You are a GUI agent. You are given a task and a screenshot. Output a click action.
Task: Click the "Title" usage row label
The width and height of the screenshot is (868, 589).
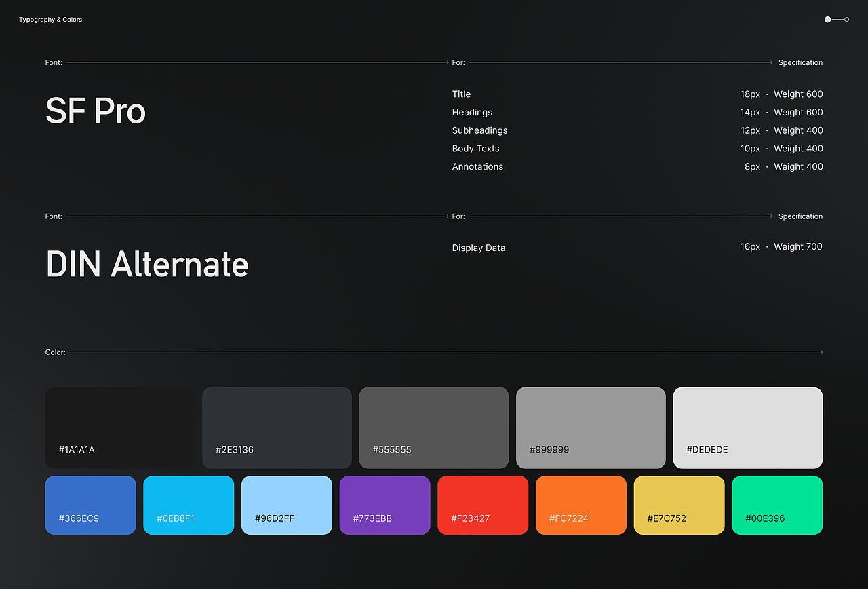[461, 94]
